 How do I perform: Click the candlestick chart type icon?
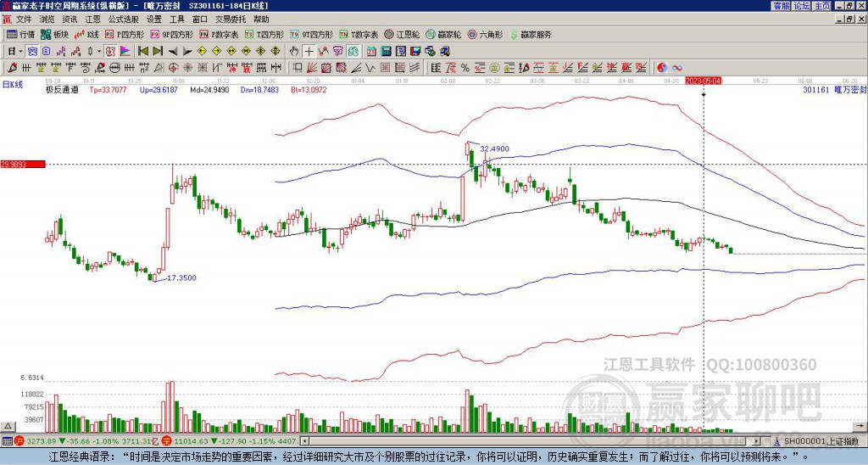[x=90, y=52]
